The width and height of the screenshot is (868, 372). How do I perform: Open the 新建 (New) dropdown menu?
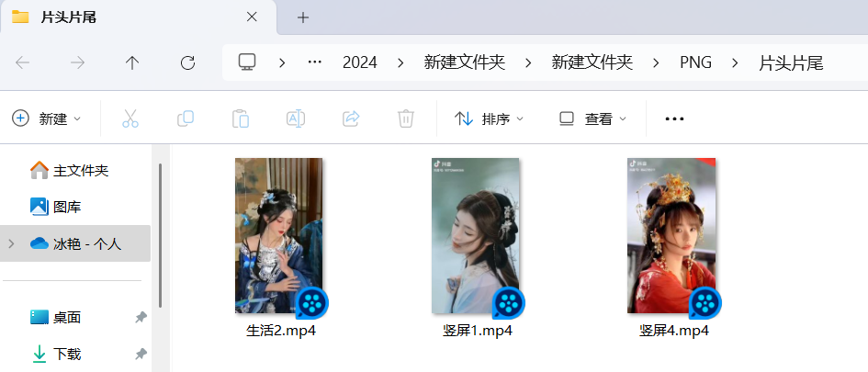click(47, 118)
